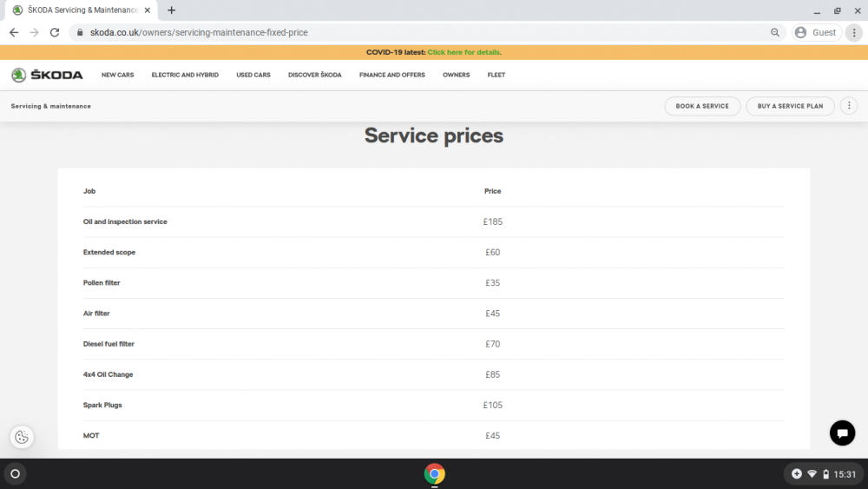The height and width of the screenshot is (489, 868).
Task: Click the Wi-Fi status icon
Action: (812, 474)
